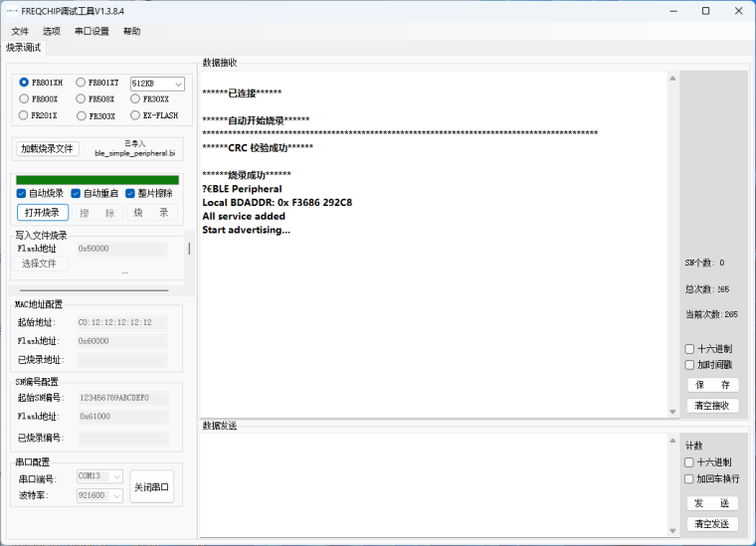Uncheck the 整片擦除 checkbox
The height and width of the screenshot is (546, 756).
click(131, 193)
